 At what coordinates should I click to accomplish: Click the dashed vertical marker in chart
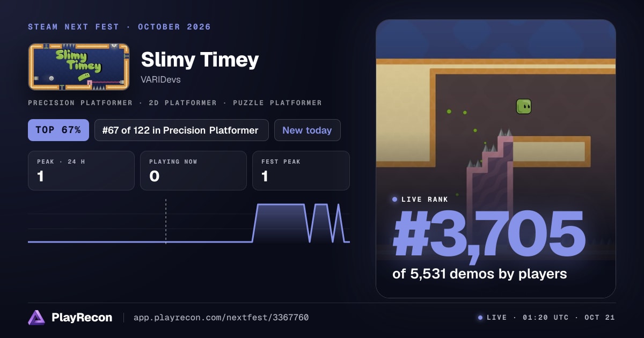coord(166,221)
